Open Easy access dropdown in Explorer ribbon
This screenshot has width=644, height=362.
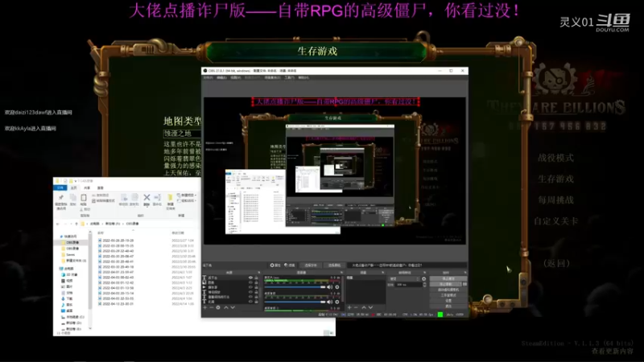click(187, 200)
